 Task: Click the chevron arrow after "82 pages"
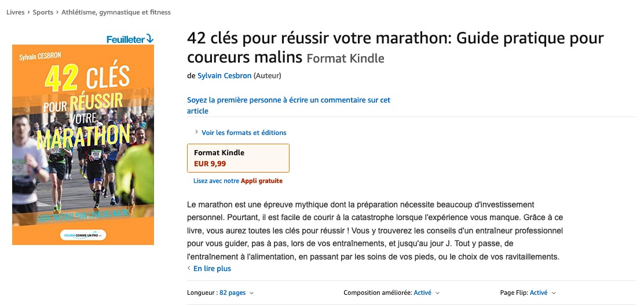coord(251,293)
